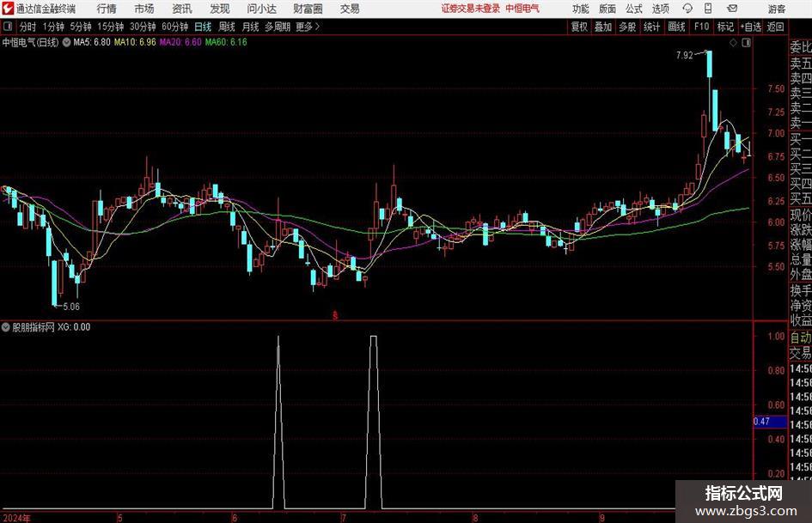Switch to 30分钟 chart period
812x523 pixels.
(x=143, y=27)
